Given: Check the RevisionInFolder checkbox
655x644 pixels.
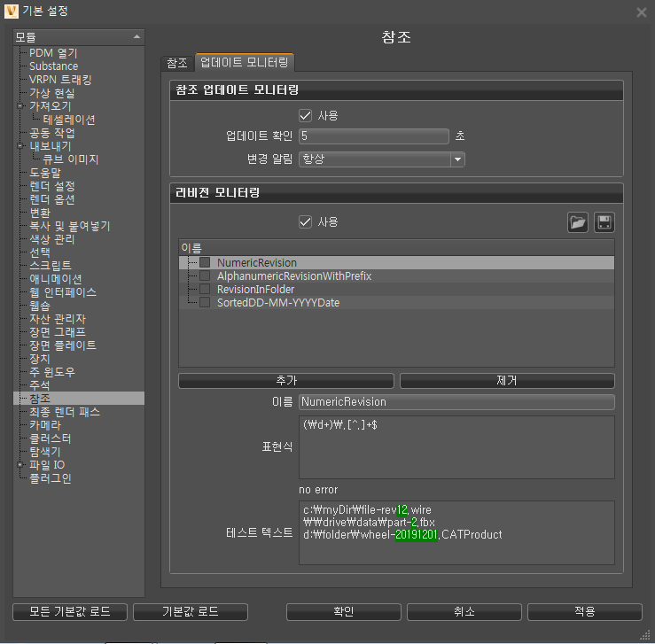Looking at the screenshot, I should [205, 289].
